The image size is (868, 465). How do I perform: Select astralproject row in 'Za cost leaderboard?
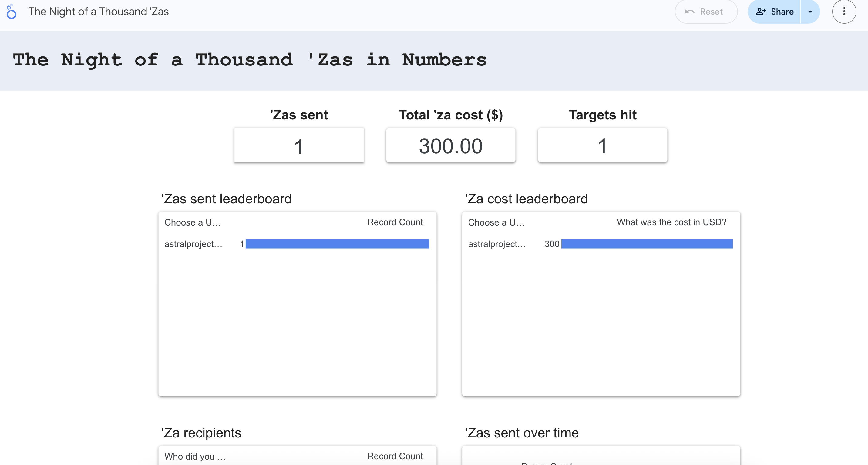pyautogui.click(x=497, y=244)
